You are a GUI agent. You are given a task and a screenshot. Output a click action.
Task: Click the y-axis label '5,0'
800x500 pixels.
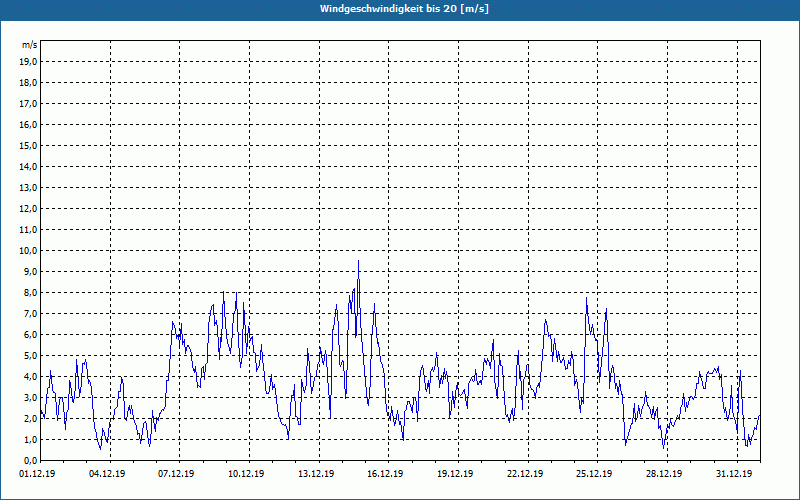click(30, 356)
